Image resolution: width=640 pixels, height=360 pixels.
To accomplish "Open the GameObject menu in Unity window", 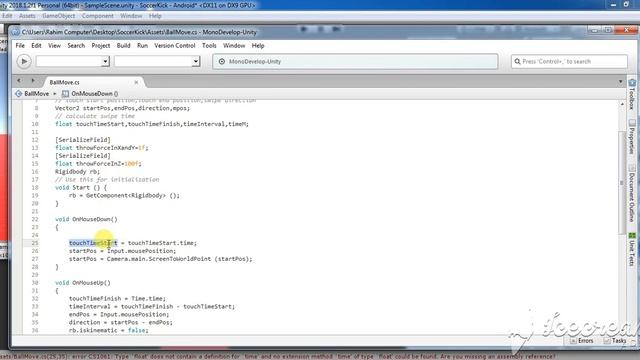I will coord(58,16).
